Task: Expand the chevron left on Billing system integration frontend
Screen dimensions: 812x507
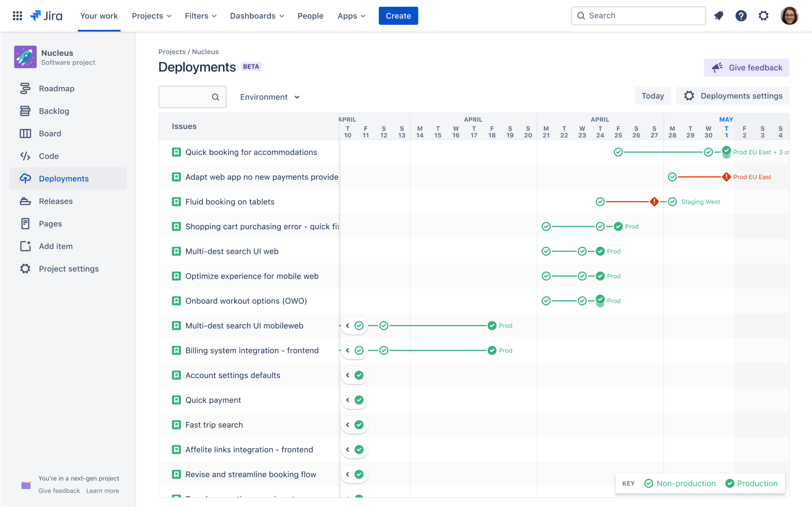Action: [x=348, y=351]
